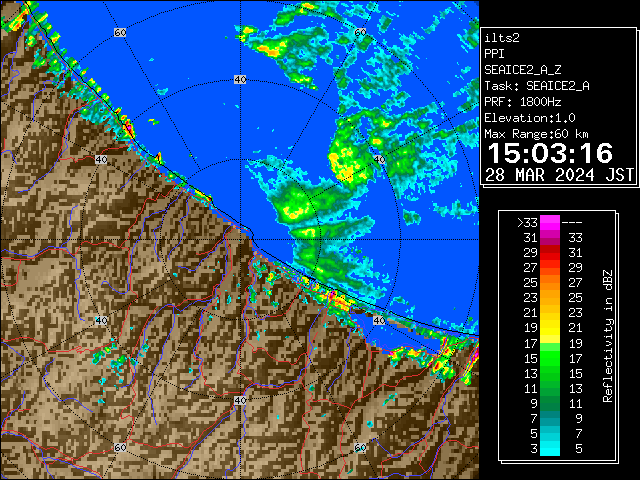Choose the orange 25–27 dBZ swatch
The width and height of the screenshot is (640, 480).
(x=550, y=283)
